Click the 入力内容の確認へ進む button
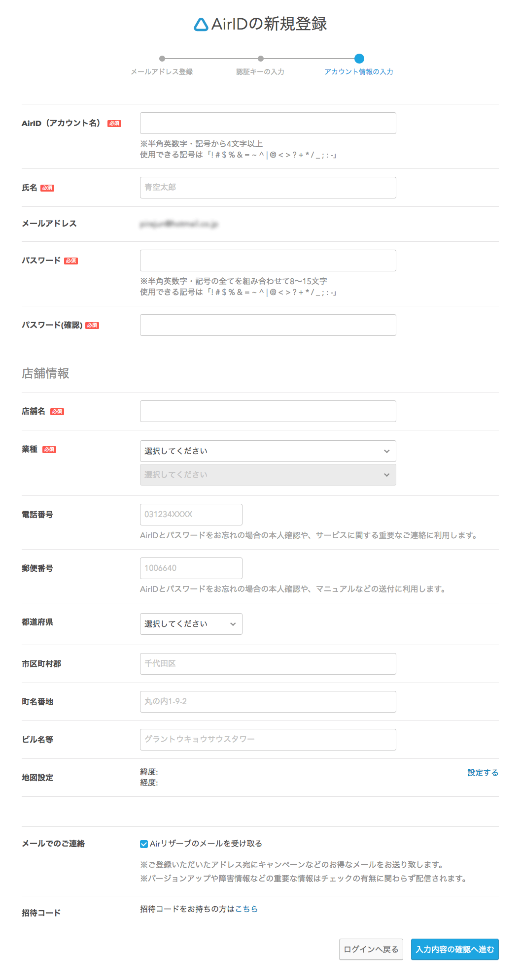This screenshot has width=521, height=980. pyautogui.click(x=454, y=949)
